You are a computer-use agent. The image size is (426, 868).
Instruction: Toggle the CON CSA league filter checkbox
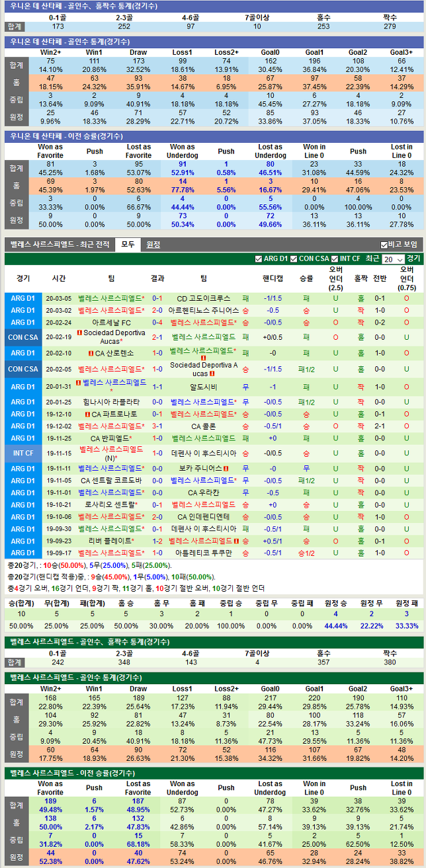[294, 259]
